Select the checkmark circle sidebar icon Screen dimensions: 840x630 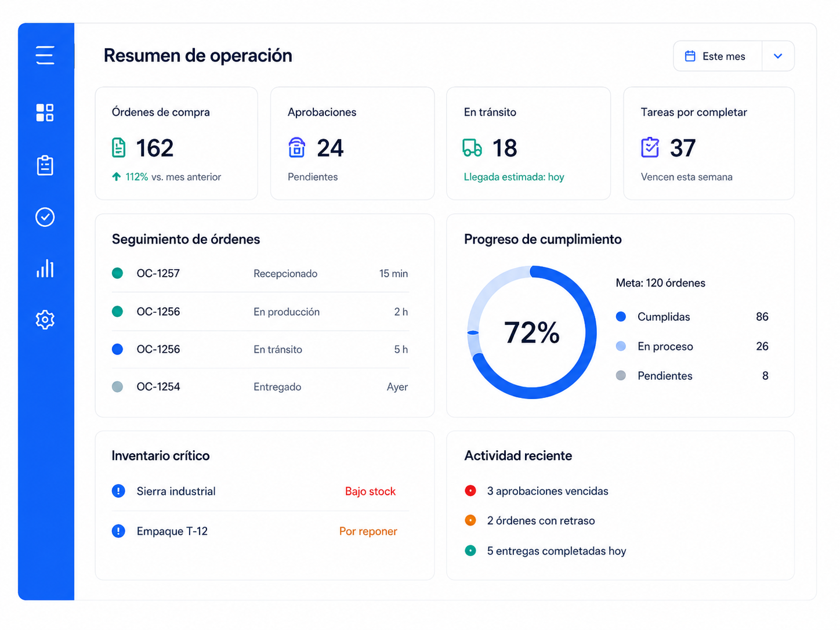[45, 217]
